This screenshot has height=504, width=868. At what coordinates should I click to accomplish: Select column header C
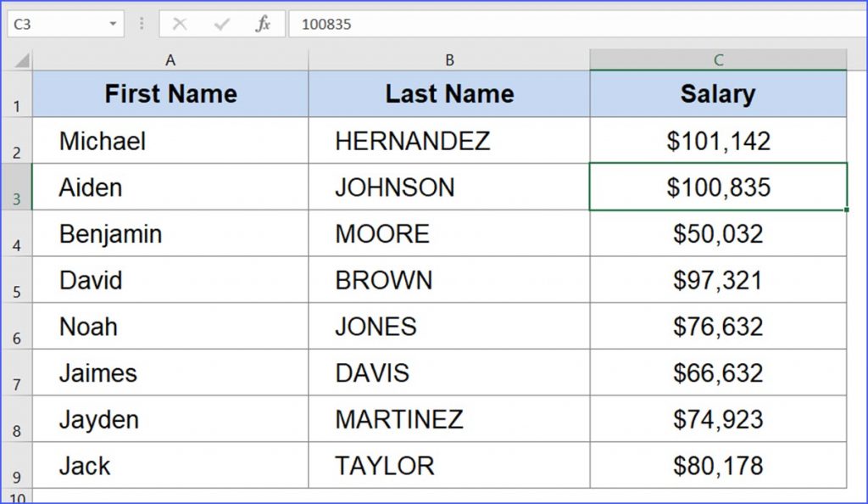(x=718, y=59)
